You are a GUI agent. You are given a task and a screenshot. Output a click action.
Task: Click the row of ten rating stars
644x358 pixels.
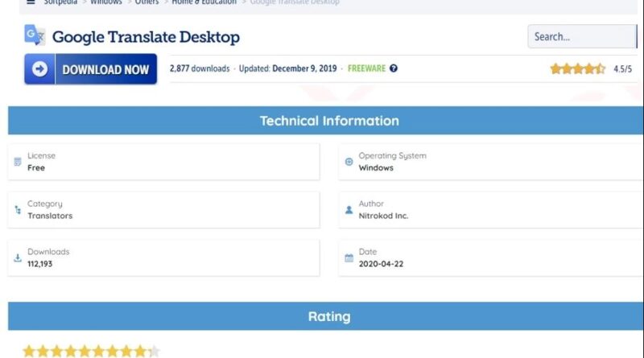[x=91, y=351]
